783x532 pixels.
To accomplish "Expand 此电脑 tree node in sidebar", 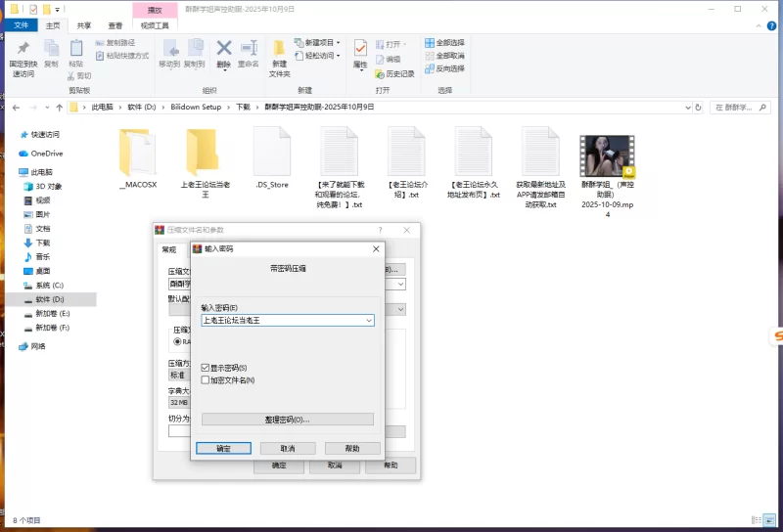I will (11, 172).
